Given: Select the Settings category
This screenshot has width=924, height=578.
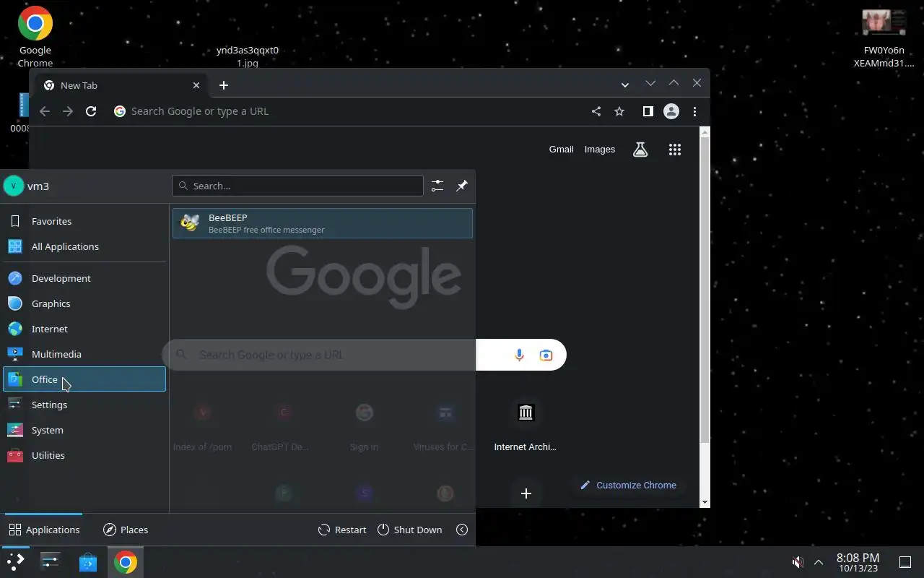Looking at the screenshot, I should point(84,405).
